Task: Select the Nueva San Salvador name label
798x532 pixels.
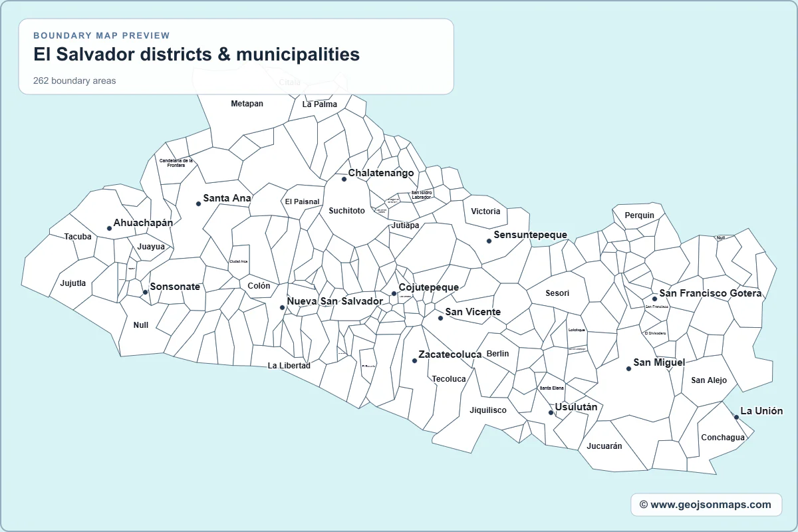Action: (334, 301)
